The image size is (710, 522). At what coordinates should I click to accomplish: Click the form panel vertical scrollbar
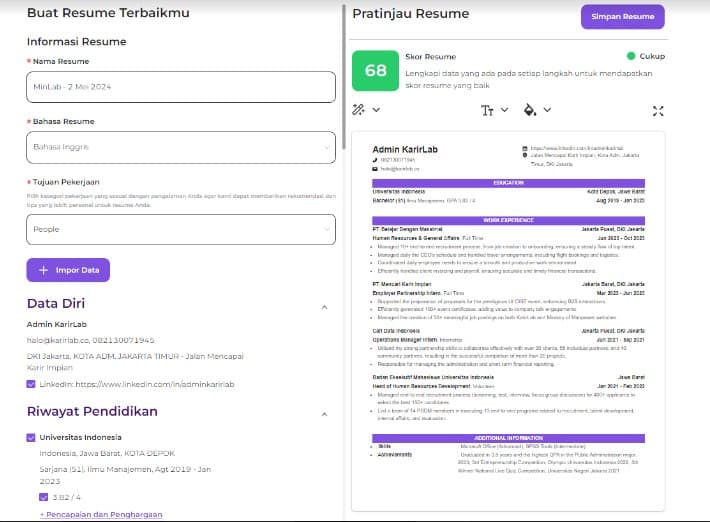tap(344, 77)
